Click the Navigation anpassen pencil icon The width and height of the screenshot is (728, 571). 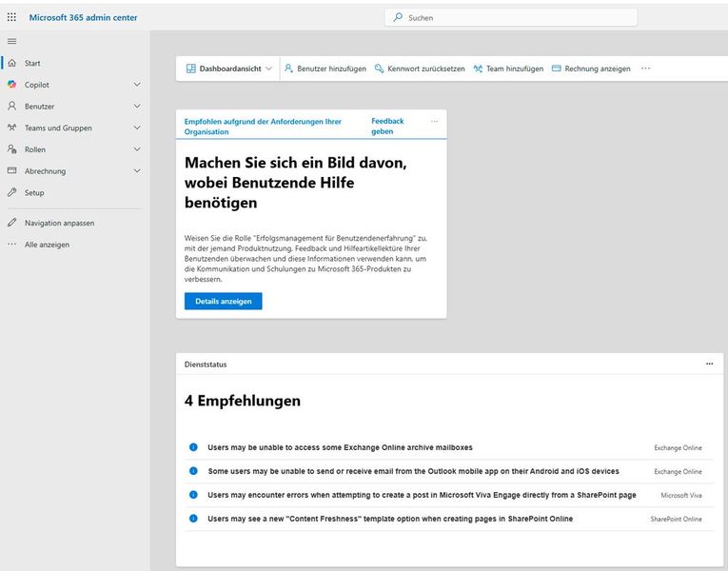12,223
